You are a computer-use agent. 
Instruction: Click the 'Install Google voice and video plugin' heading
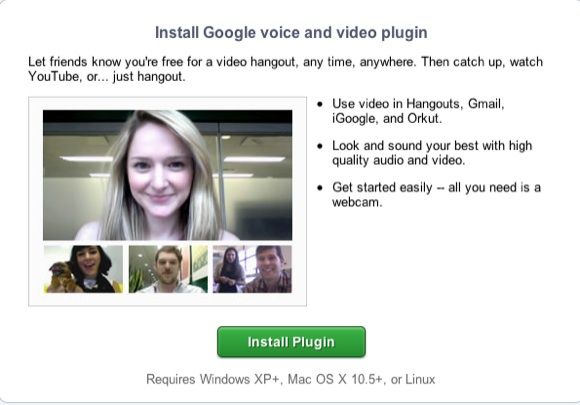point(291,33)
